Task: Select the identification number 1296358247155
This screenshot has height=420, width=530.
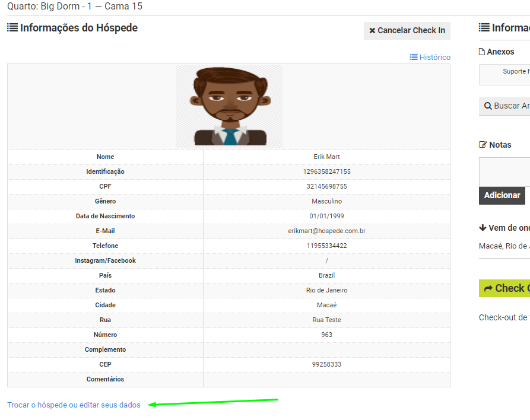Action: pos(326,171)
